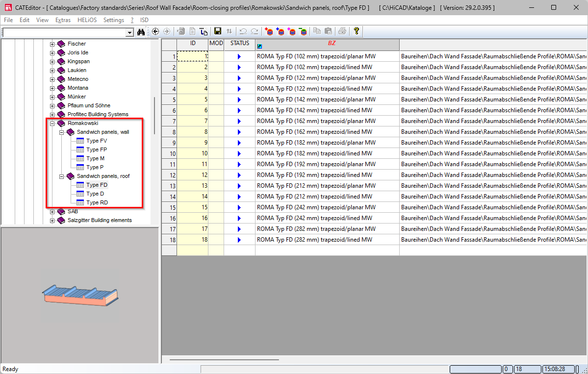Click the BZ column header
This screenshot has width=588, height=374.
tap(328, 45)
